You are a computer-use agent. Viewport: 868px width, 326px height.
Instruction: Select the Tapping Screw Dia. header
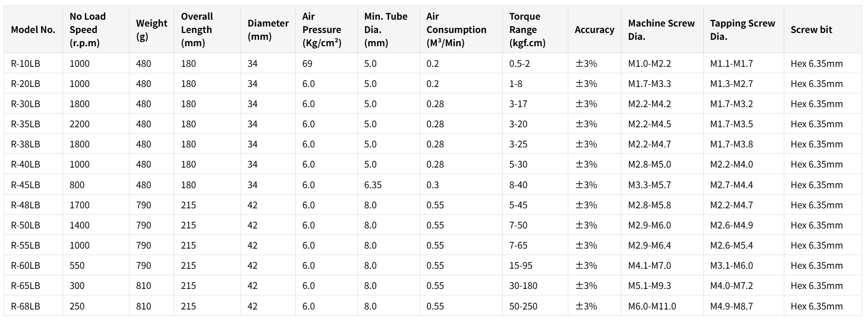[742, 30]
